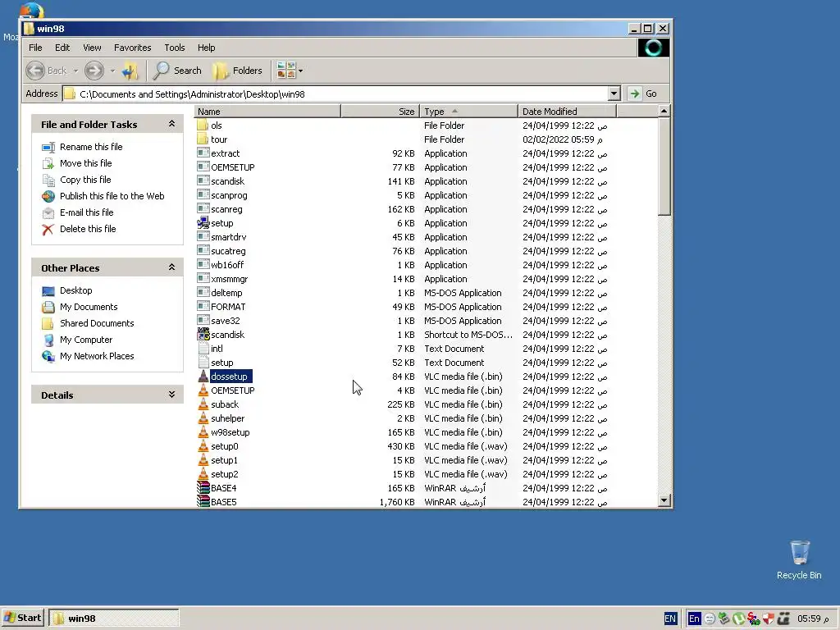Open the Tools menu
Screen dimensions: 840x630
174,48
